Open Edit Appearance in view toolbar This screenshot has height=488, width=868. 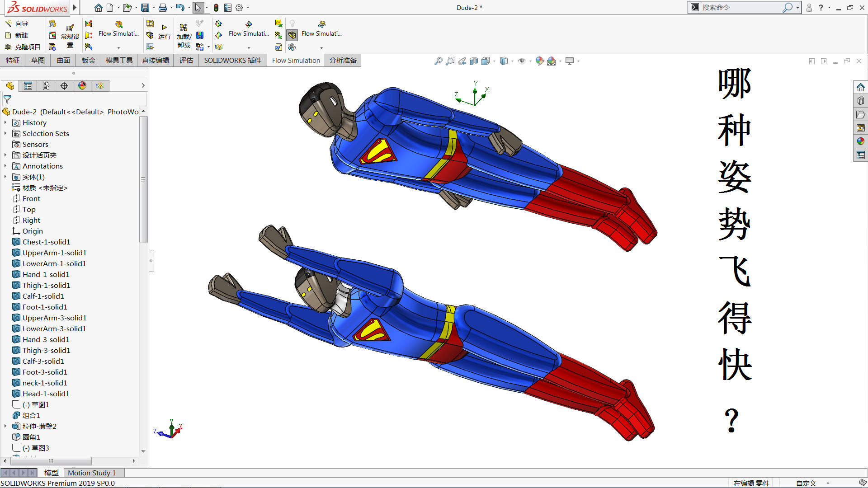tap(539, 61)
